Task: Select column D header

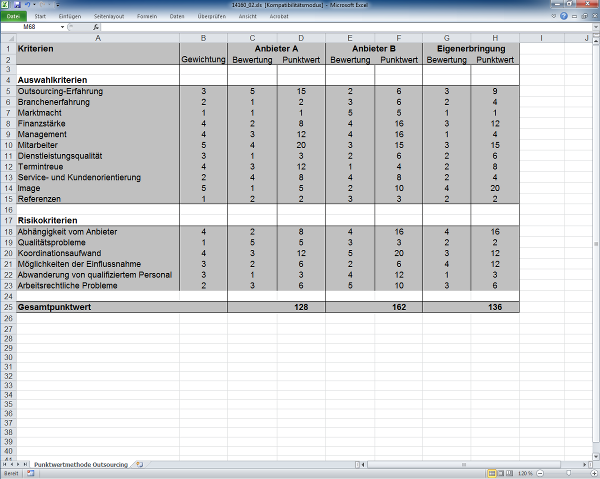Action: (x=301, y=38)
